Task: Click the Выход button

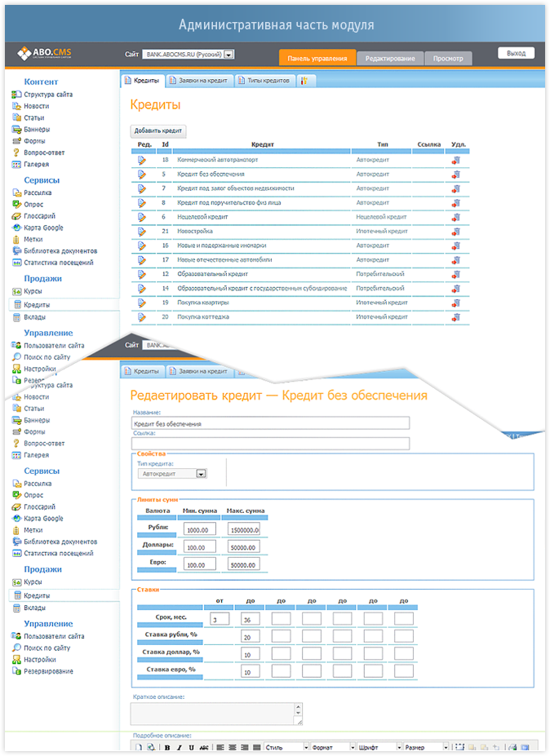Action: [x=517, y=53]
